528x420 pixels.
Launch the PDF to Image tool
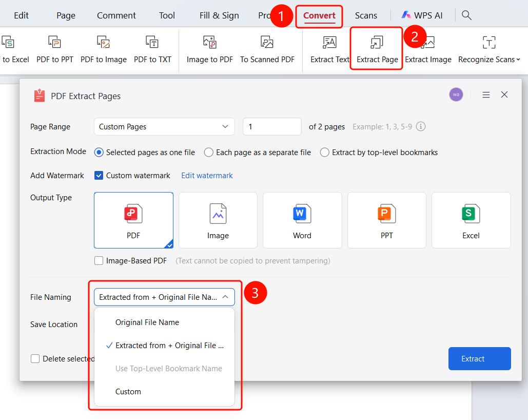[103, 50]
